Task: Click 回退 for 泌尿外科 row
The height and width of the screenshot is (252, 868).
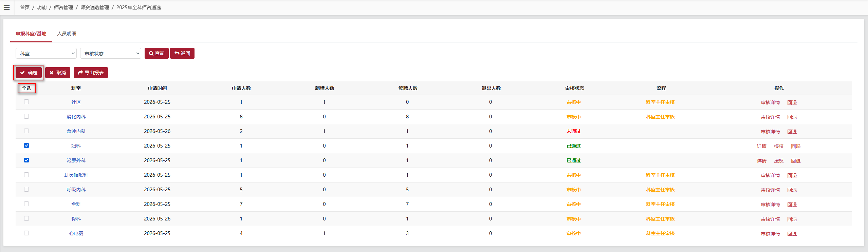Action: pos(796,161)
